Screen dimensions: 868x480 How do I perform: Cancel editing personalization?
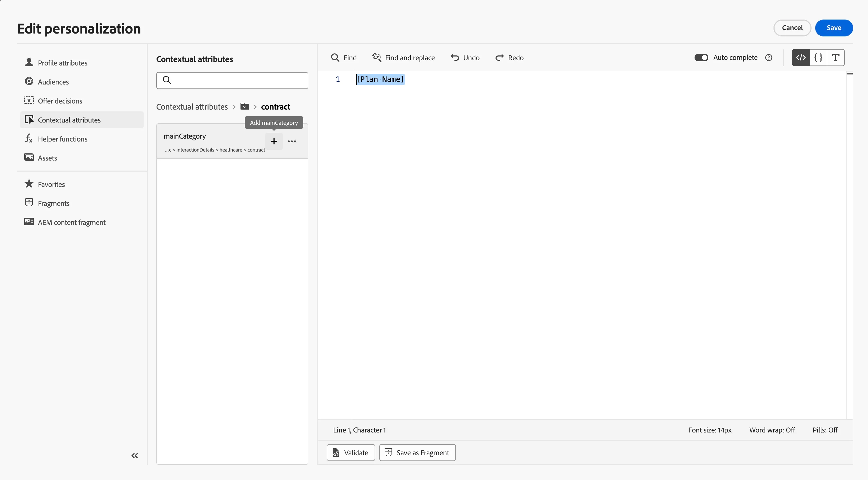[x=792, y=28]
